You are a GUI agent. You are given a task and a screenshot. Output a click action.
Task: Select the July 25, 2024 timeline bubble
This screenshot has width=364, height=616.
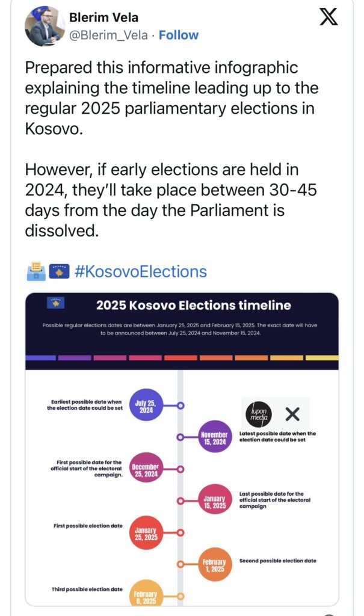146,405
